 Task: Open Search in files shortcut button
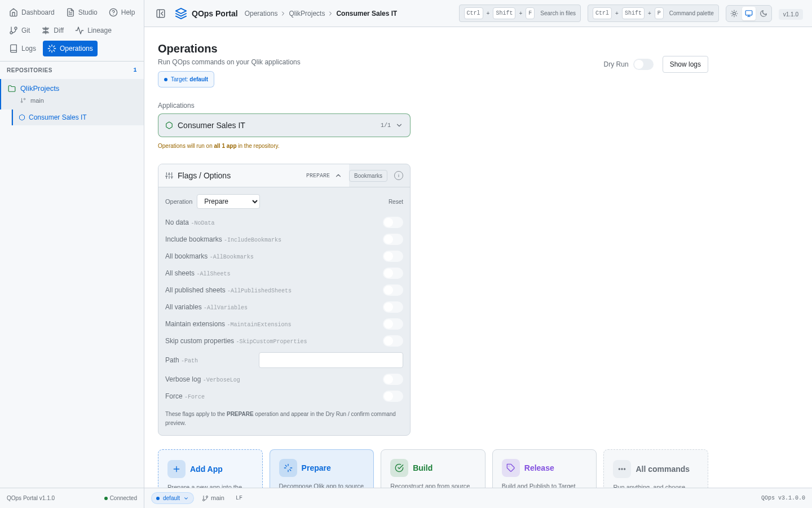pyautogui.click(x=520, y=14)
